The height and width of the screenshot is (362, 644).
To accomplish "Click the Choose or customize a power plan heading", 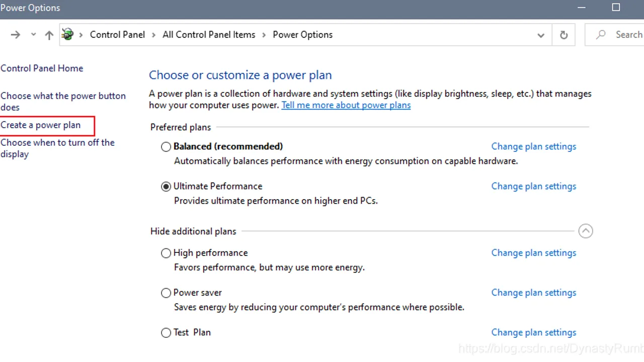I will tap(240, 75).
